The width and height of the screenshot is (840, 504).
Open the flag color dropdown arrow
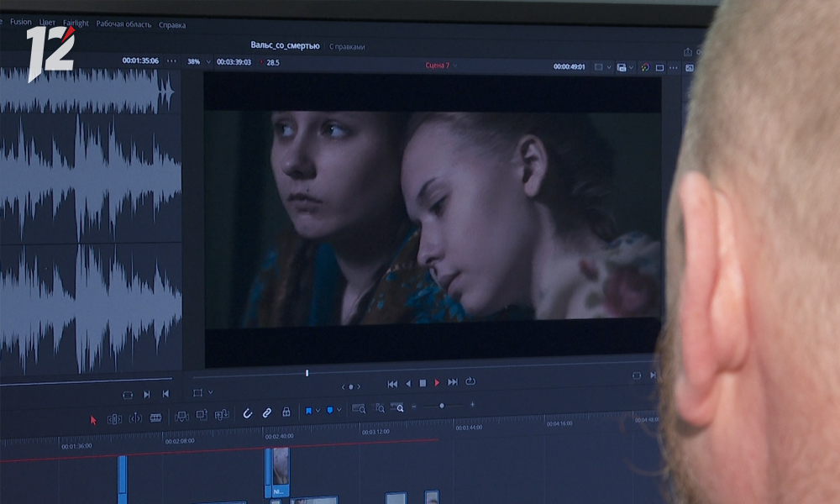pos(318,411)
